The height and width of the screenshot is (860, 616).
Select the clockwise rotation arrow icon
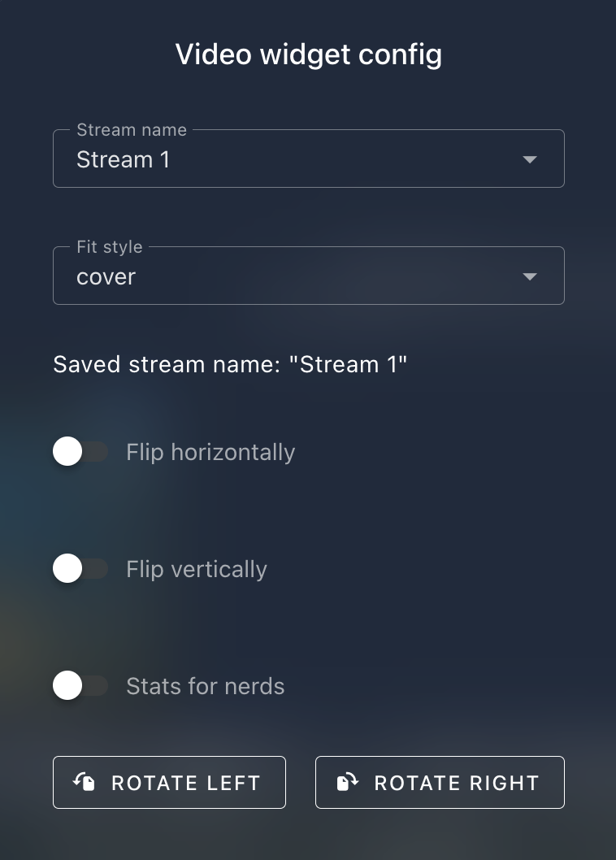pos(345,782)
